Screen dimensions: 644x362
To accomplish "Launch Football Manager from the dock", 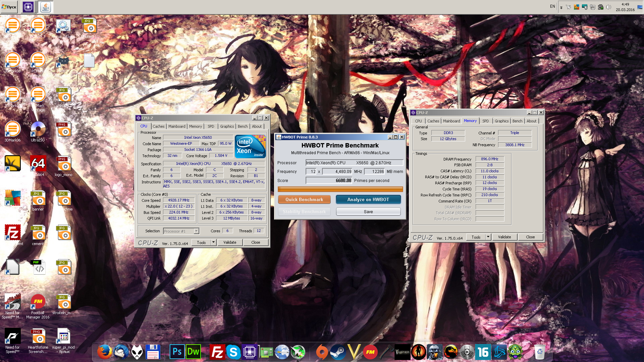I will (370, 352).
